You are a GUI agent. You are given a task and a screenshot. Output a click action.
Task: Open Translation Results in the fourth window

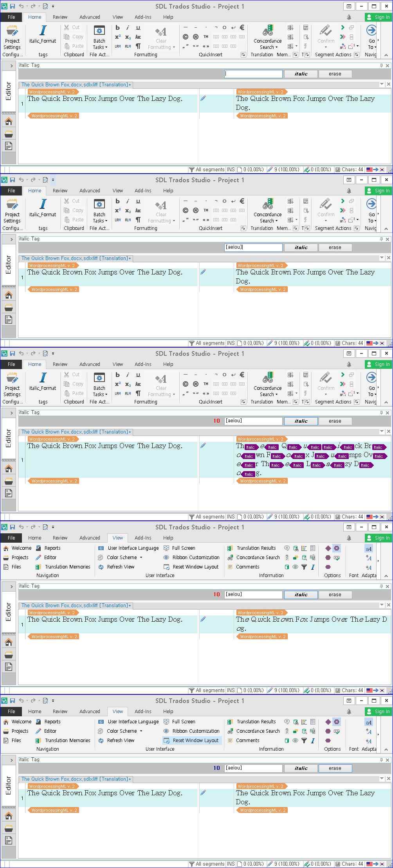252,548
